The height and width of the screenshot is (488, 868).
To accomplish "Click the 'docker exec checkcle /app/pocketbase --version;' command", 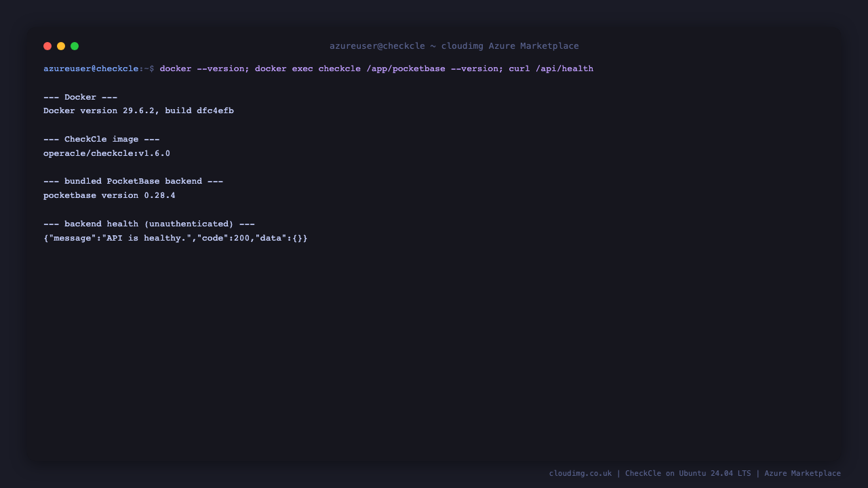I will pyautogui.click(x=379, y=68).
